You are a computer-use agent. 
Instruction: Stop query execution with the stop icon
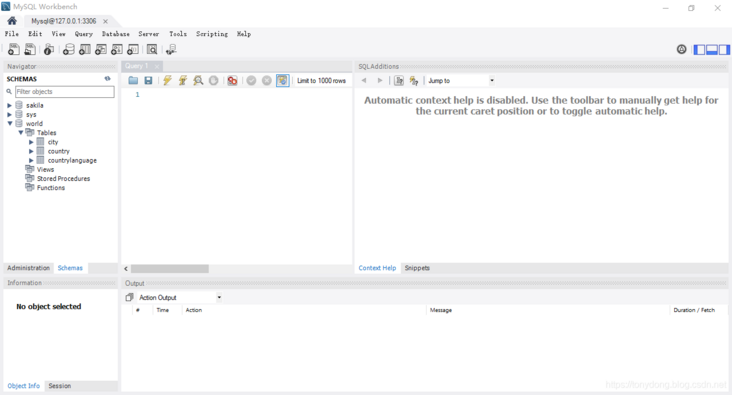tap(213, 80)
